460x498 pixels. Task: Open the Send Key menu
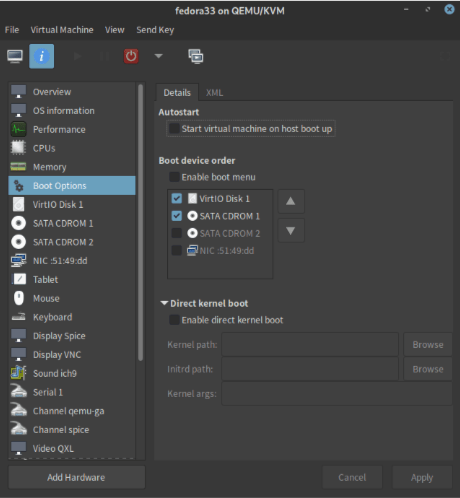(x=155, y=30)
